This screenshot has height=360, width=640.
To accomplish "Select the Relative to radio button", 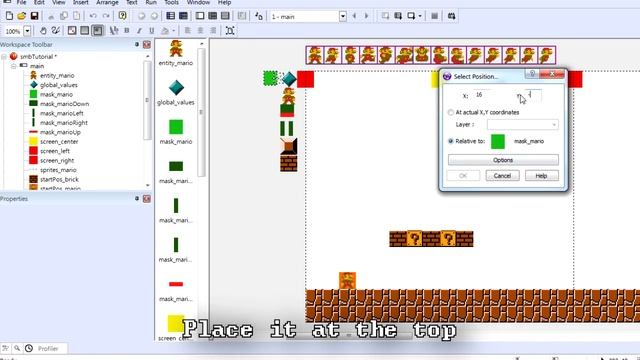I will pos(451,141).
